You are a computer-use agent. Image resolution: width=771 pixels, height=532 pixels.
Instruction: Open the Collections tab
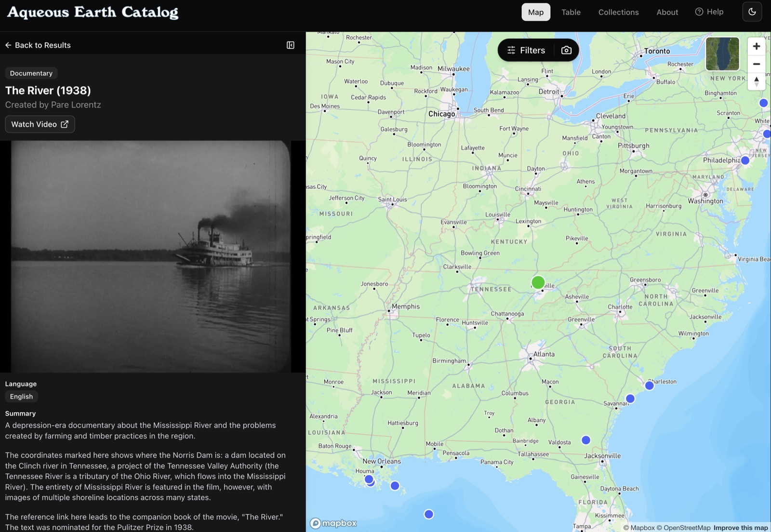tap(618, 12)
